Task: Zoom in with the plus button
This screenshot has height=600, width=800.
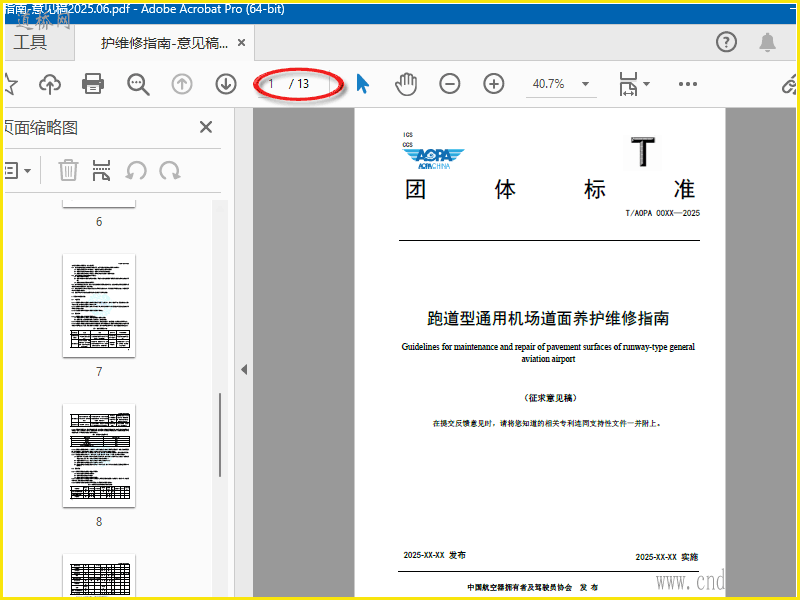Action: (x=493, y=84)
